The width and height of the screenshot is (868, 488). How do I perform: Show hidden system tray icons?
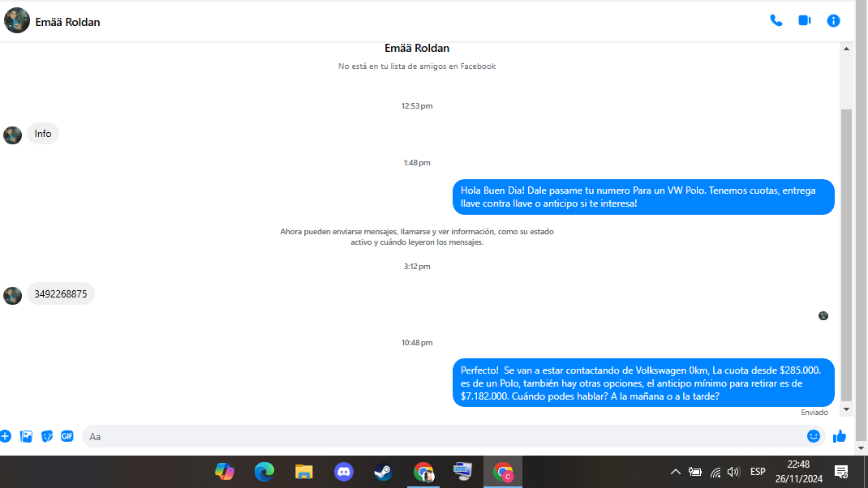click(x=676, y=472)
